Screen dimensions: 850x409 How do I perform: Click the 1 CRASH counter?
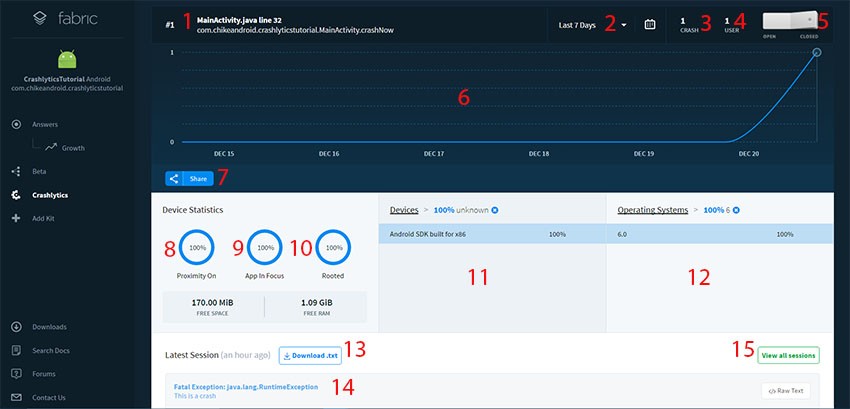(690, 25)
